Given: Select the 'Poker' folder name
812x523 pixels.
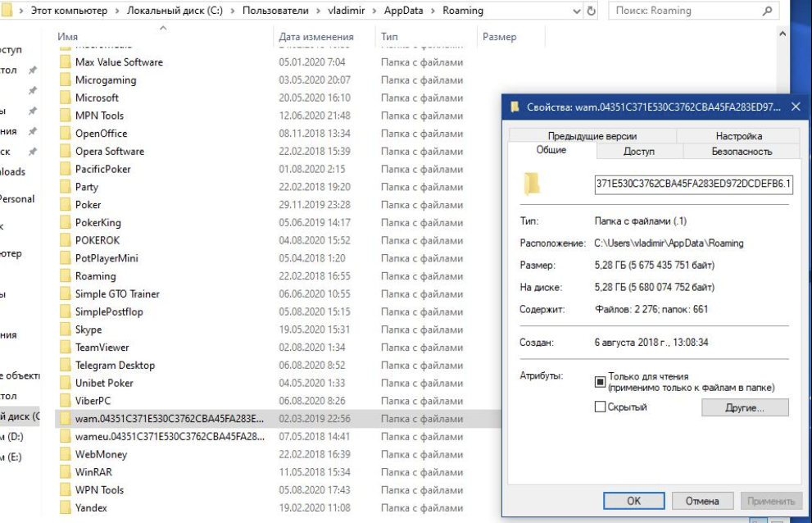Looking at the screenshot, I should tap(88, 205).
